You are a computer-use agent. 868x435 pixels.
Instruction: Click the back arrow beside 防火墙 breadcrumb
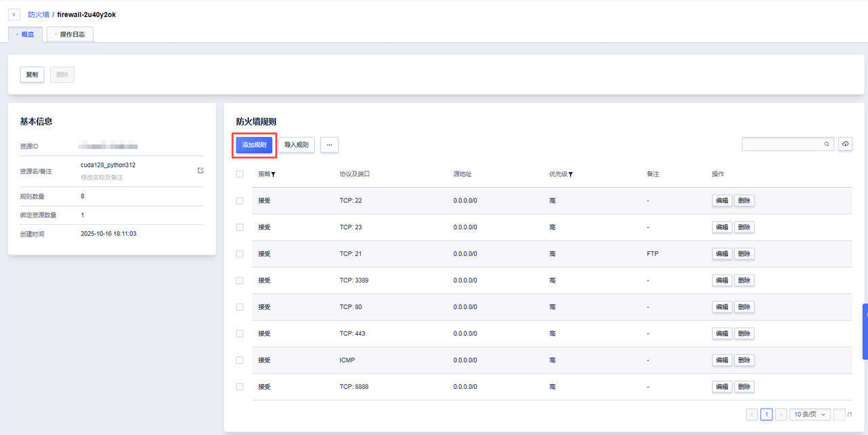coord(14,14)
